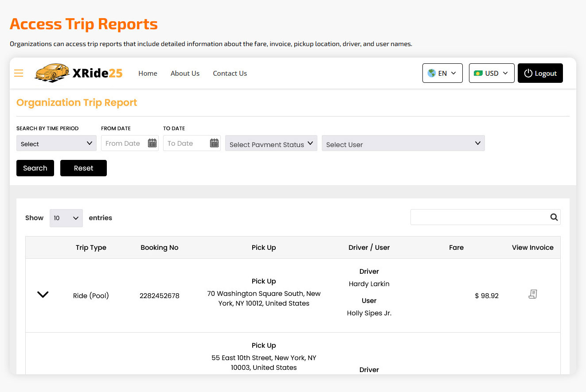View invoice for booking 2282452678
Viewport: 586px width, 392px height.
pos(533,294)
